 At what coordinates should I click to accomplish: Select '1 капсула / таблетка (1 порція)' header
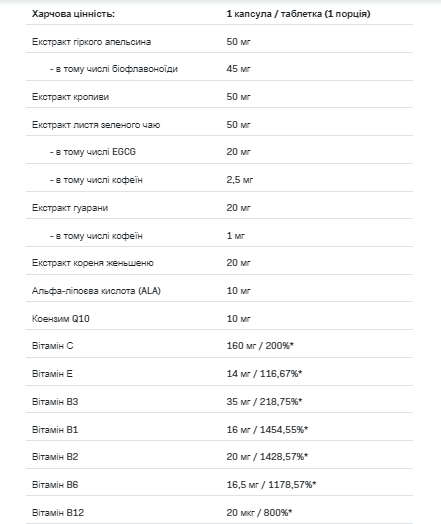tap(298, 14)
